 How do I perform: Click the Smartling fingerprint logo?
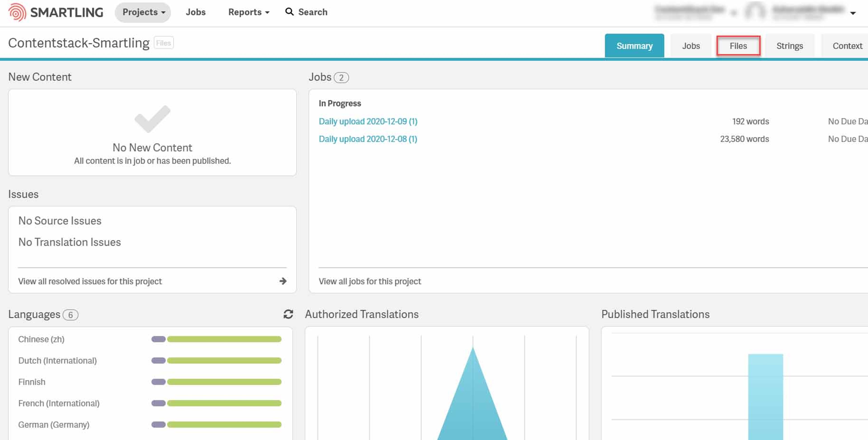[x=17, y=12]
